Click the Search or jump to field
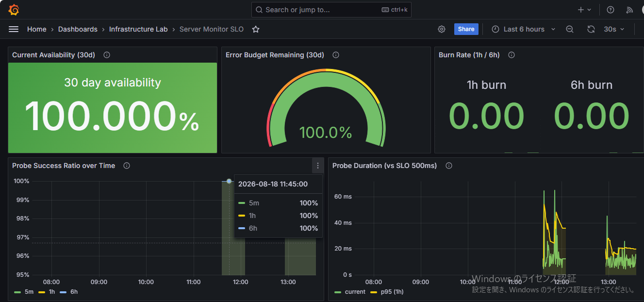This screenshot has height=302, width=644. coord(331,10)
